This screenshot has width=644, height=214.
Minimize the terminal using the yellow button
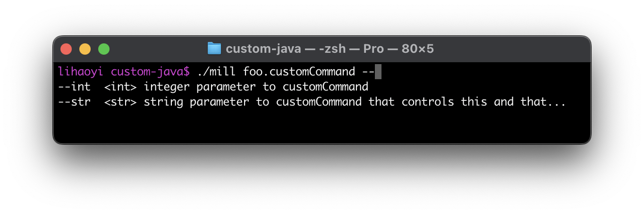click(85, 49)
